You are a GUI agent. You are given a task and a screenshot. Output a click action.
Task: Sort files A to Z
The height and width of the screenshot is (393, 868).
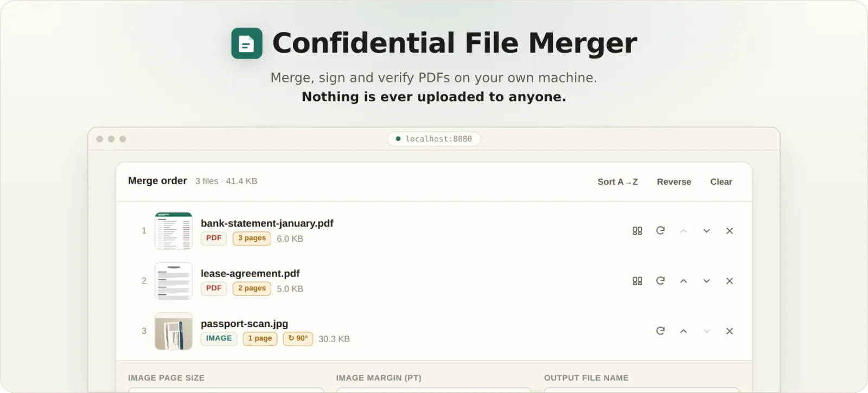(618, 182)
